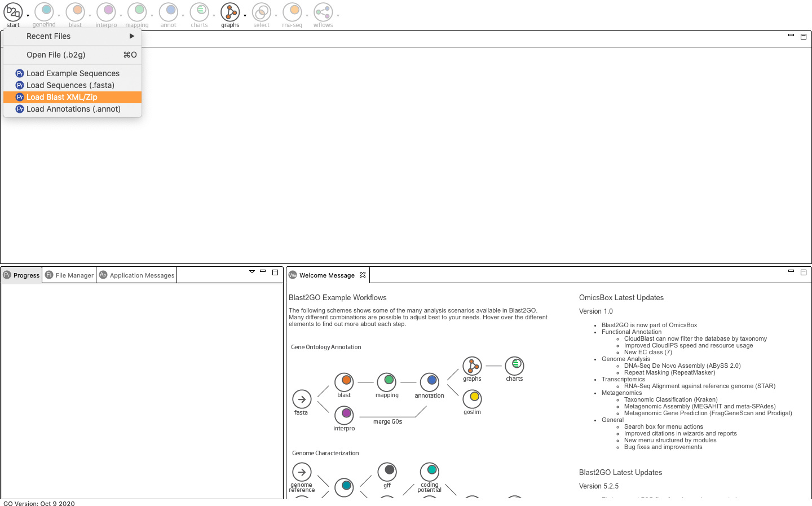
Task: Click the mapping toolbar icon
Action: tap(137, 12)
